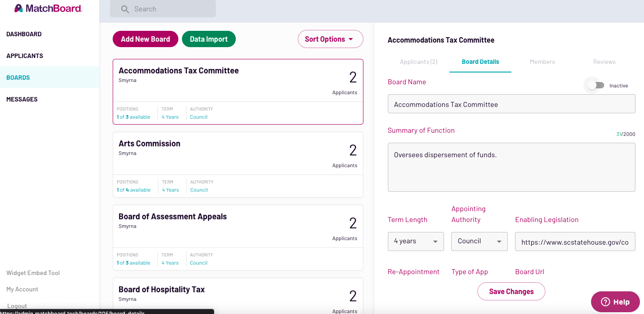644x314 pixels.
Task: Click the Board Name text field
Action: pyautogui.click(x=511, y=104)
